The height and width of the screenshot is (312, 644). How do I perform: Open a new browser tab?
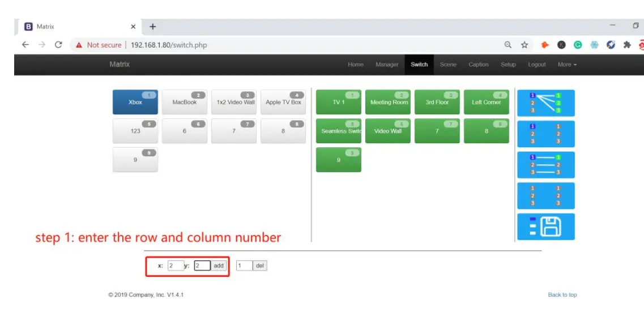click(153, 27)
